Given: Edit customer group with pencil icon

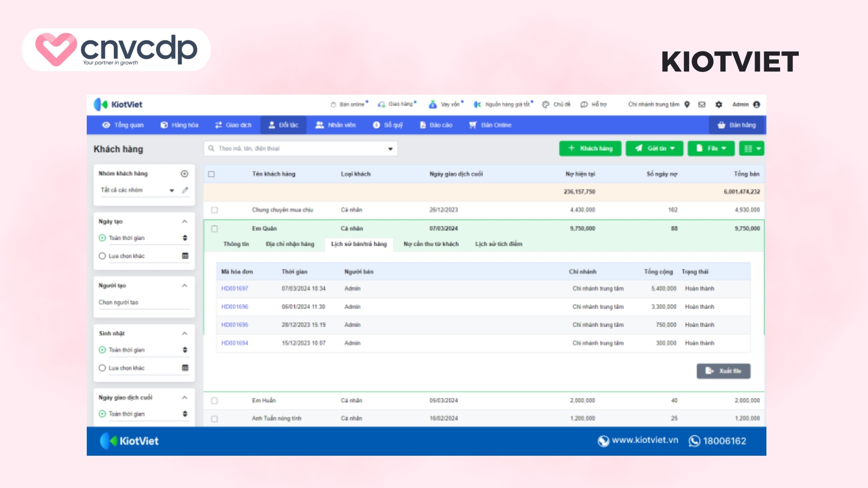Looking at the screenshot, I should (185, 190).
